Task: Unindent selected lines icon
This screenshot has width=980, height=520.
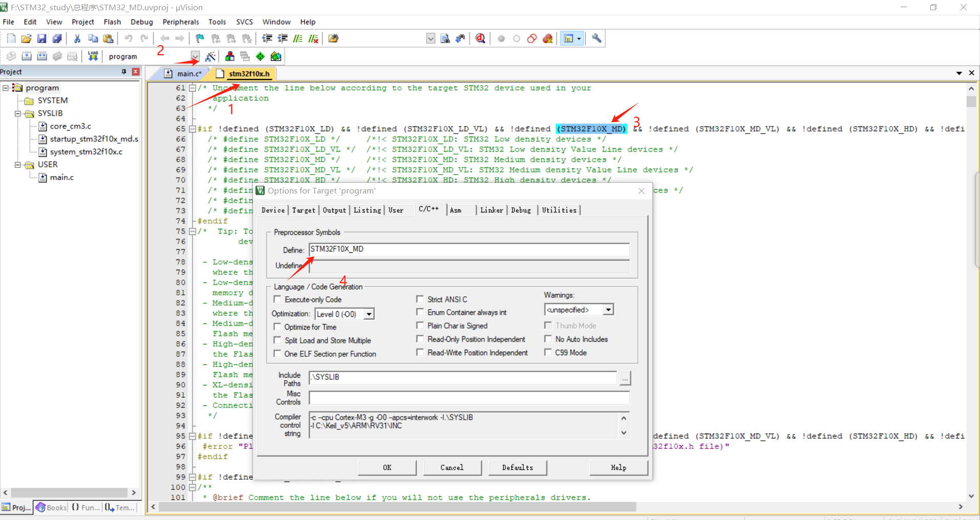Action: click(283, 38)
